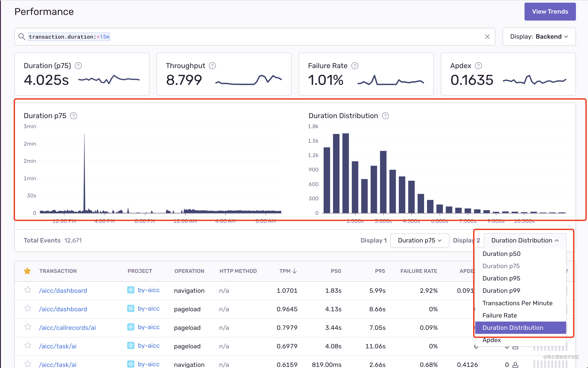Image resolution: width=588 pixels, height=368 pixels.
Task: Select Duration p50 from the menu
Action: (x=520, y=254)
